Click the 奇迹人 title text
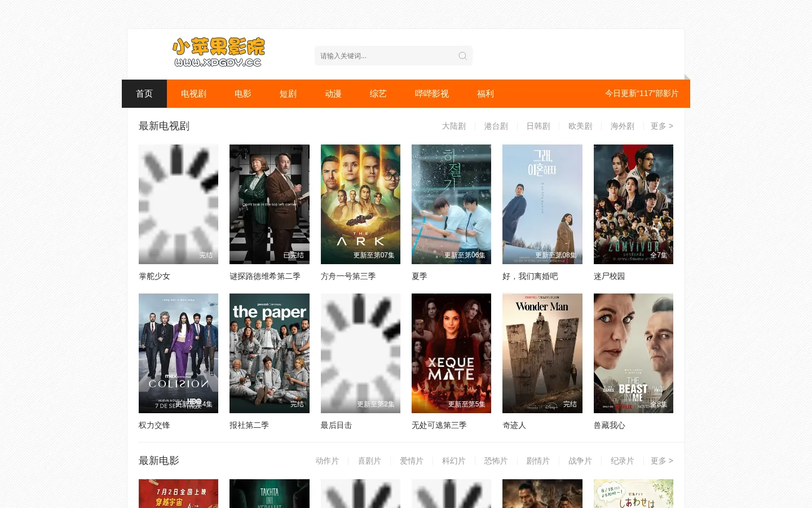Image resolution: width=812 pixels, height=508 pixels. pyautogui.click(x=514, y=425)
